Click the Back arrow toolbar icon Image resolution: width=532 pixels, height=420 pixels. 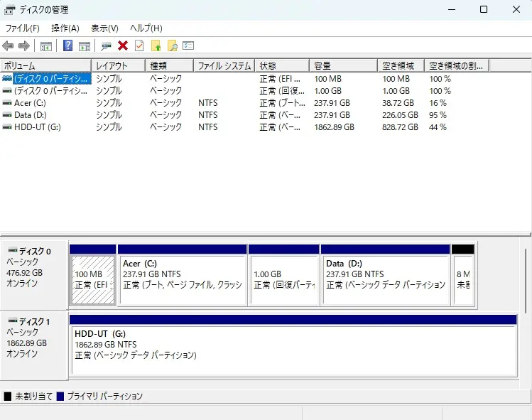coord(8,45)
